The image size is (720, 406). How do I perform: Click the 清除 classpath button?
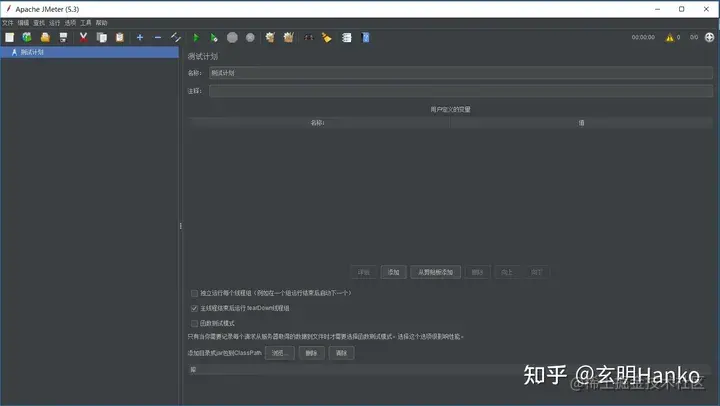[341, 353]
